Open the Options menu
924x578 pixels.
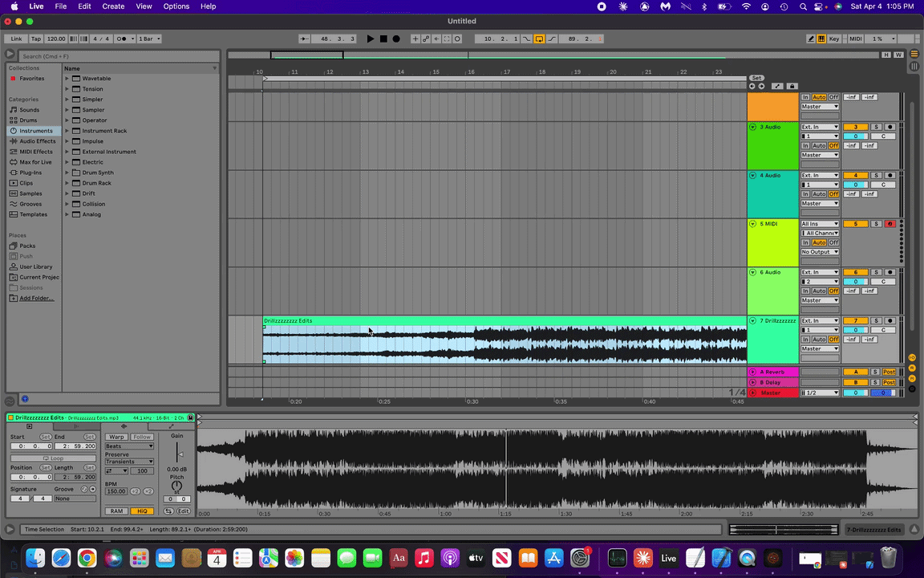176,6
